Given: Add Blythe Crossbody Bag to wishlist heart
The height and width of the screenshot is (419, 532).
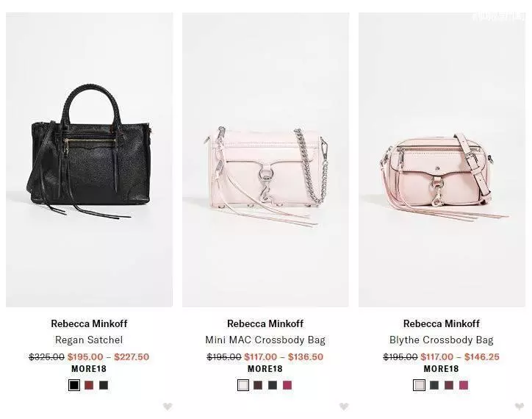Looking at the screenshot, I should [x=520, y=406].
